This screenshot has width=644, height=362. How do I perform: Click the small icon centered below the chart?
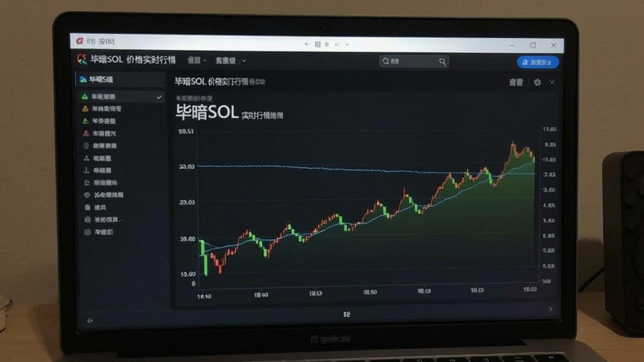(x=347, y=314)
